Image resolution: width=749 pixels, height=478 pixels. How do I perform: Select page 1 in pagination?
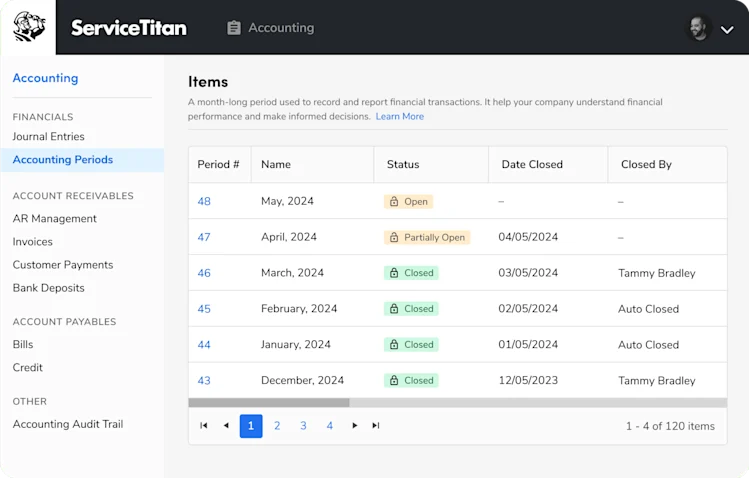point(251,426)
